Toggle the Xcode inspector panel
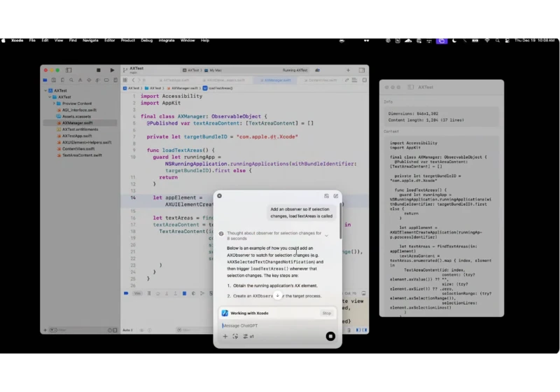The width and height of the screenshot is (560, 392). [x=362, y=70]
